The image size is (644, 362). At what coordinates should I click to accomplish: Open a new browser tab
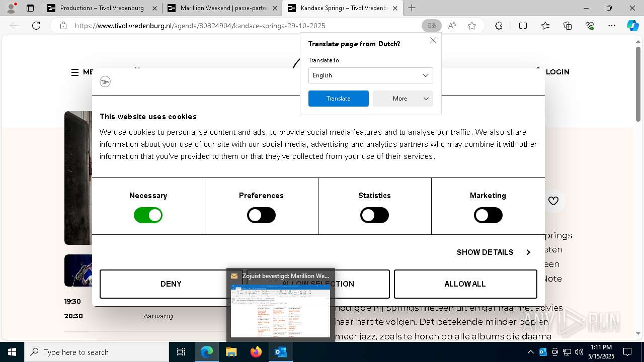(412, 8)
